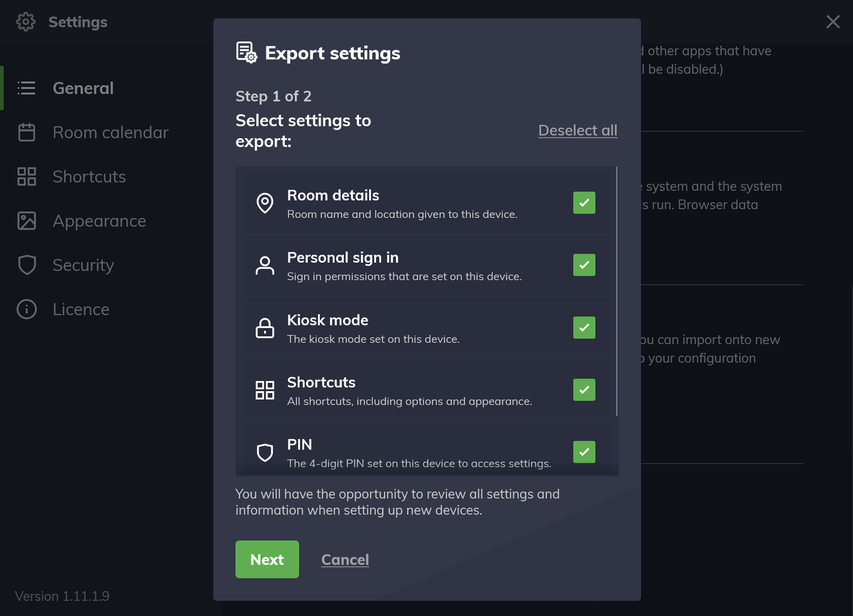Click the Personal sign in title text

343,258
